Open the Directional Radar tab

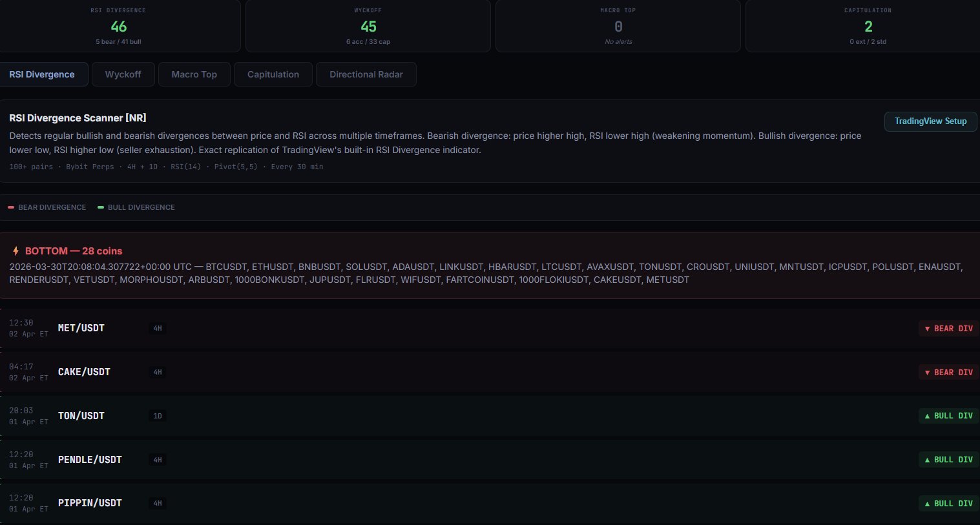[366, 74]
